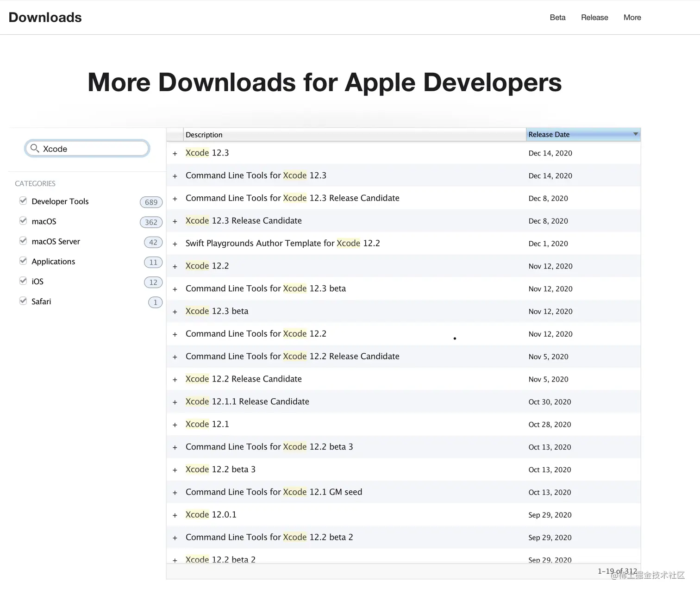Select Command Line Tools 12.1 GM seed title
This screenshot has height=595, width=700.
pos(274,492)
